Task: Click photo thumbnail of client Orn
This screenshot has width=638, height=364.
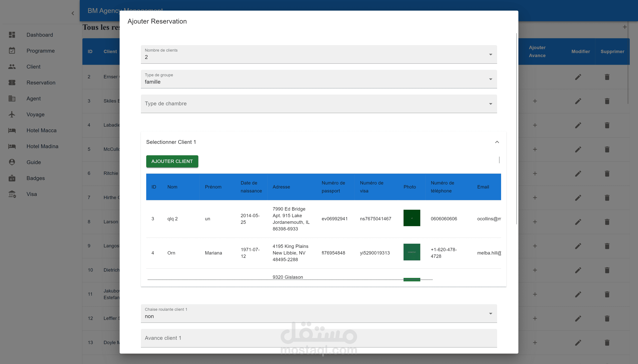Action: click(412, 252)
